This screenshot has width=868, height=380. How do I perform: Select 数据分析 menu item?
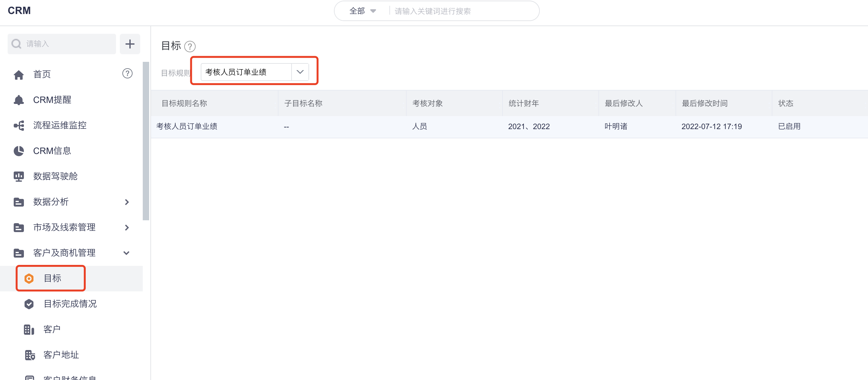[51, 202]
